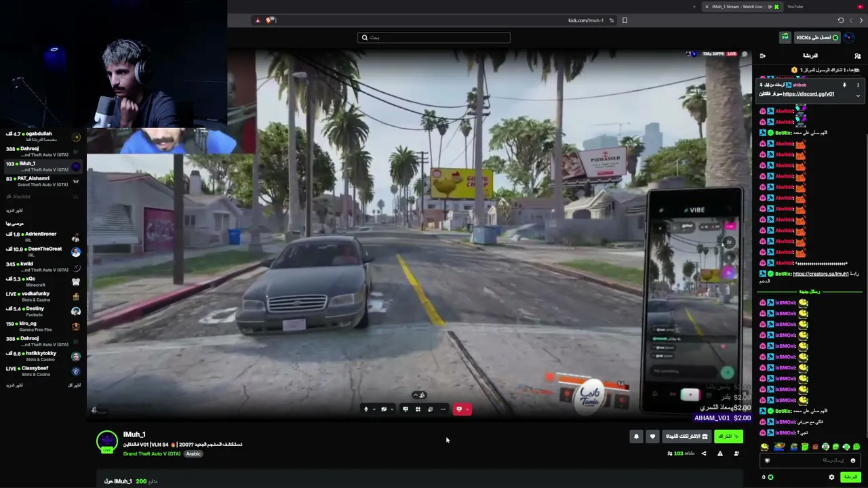This screenshot has width=868, height=488.
Task: Open Destiny channel in the sidebar
Action: (43, 311)
